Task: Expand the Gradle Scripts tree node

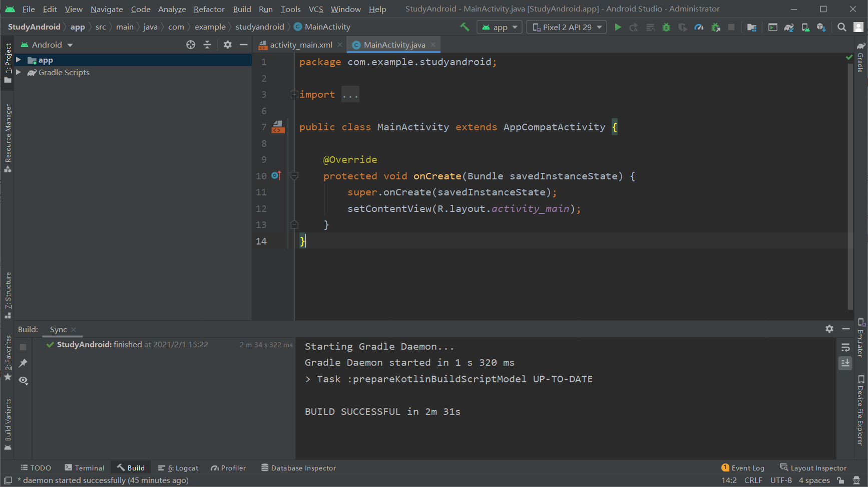Action: tap(19, 73)
